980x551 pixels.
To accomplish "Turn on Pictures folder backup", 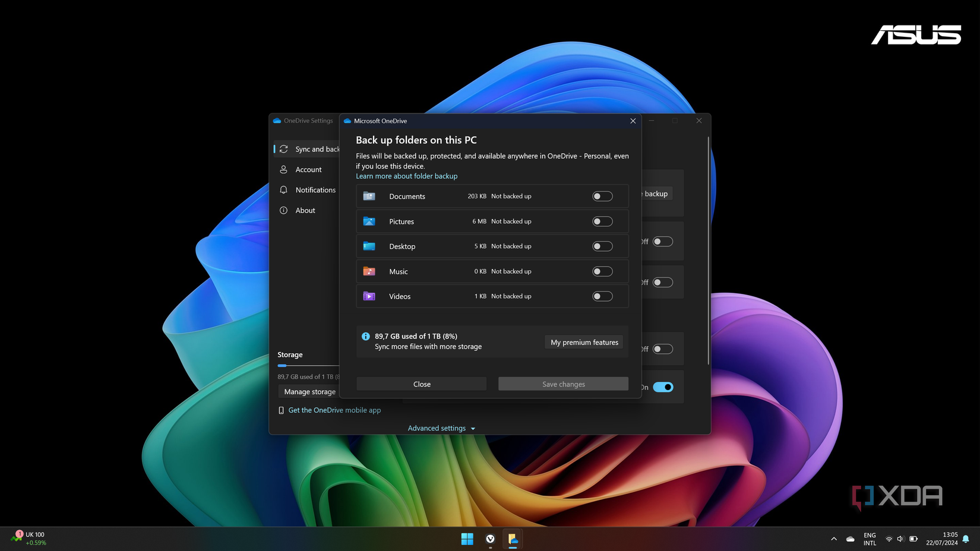I will [602, 221].
